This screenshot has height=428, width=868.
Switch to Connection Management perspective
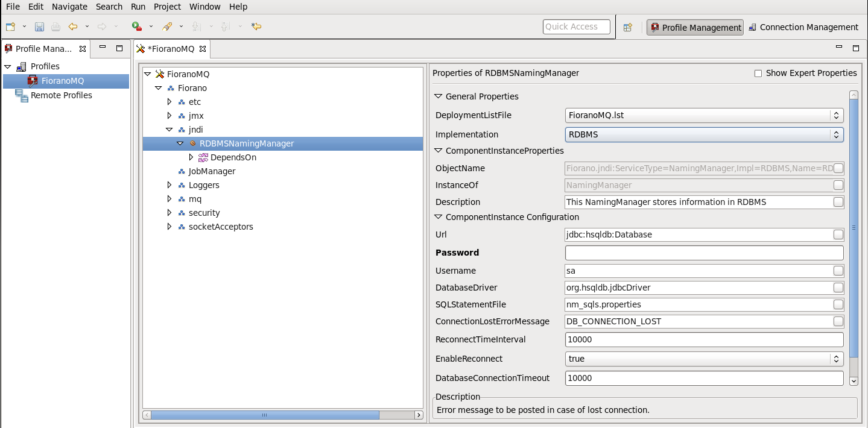(803, 27)
